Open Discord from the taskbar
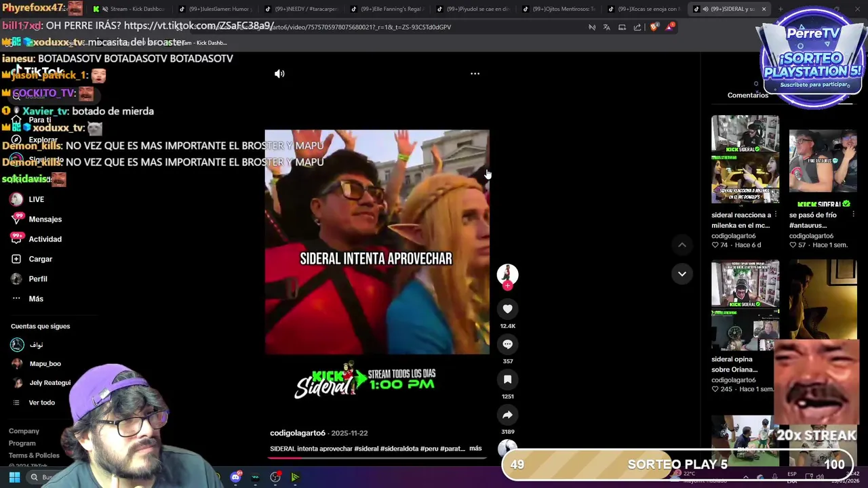Screen dimensions: 868x488 (235, 477)
